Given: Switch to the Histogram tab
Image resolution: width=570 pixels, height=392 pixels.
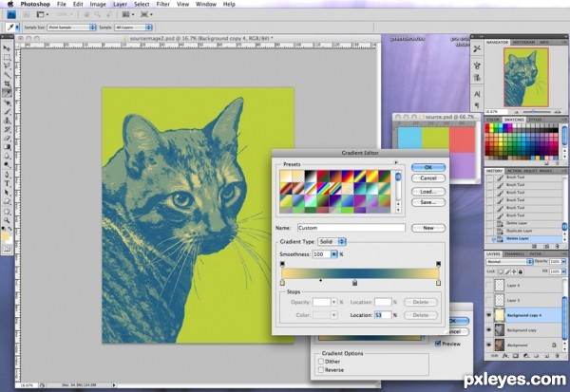Looking at the screenshot, I should (x=523, y=42).
